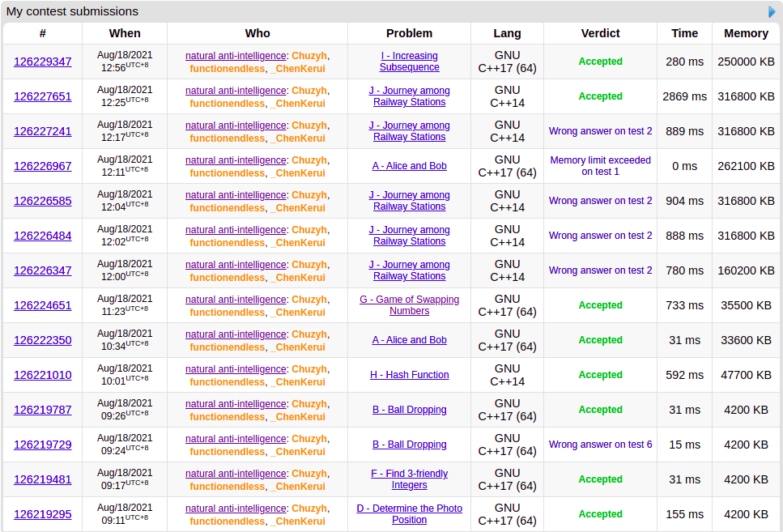Click the Problem column header
783x532 pixels.
(409, 33)
